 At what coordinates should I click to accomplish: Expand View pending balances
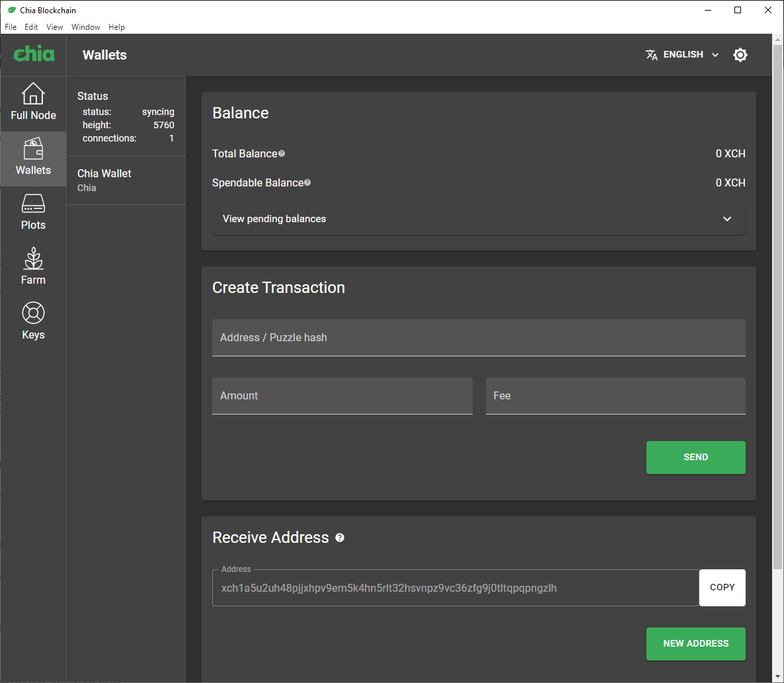click(x=479, y=218)
